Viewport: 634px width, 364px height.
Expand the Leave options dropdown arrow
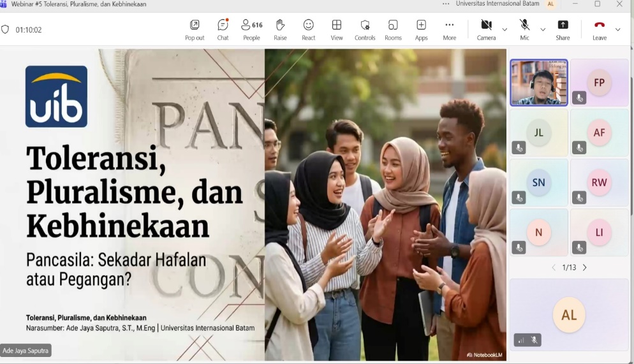click(x=617, y=29)
